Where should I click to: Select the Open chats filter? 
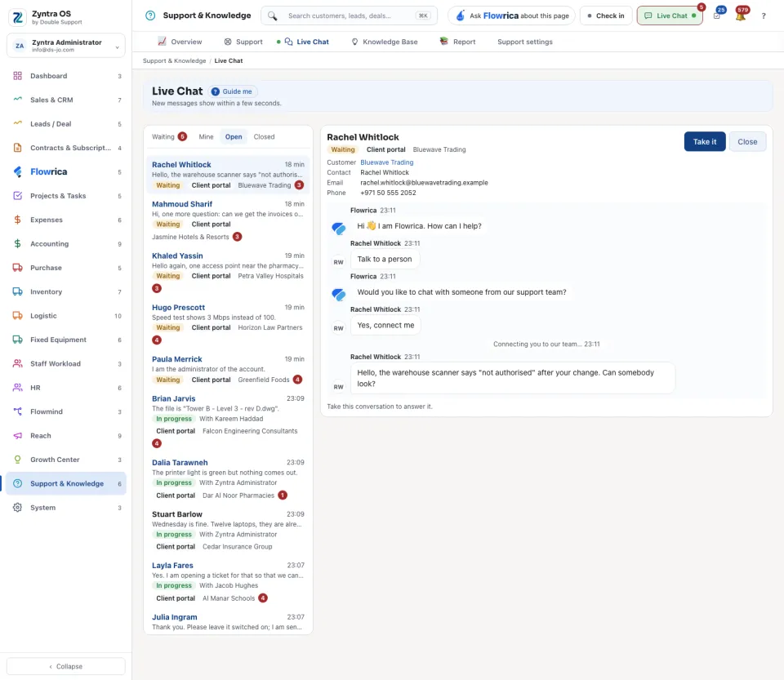pos(234,137)
